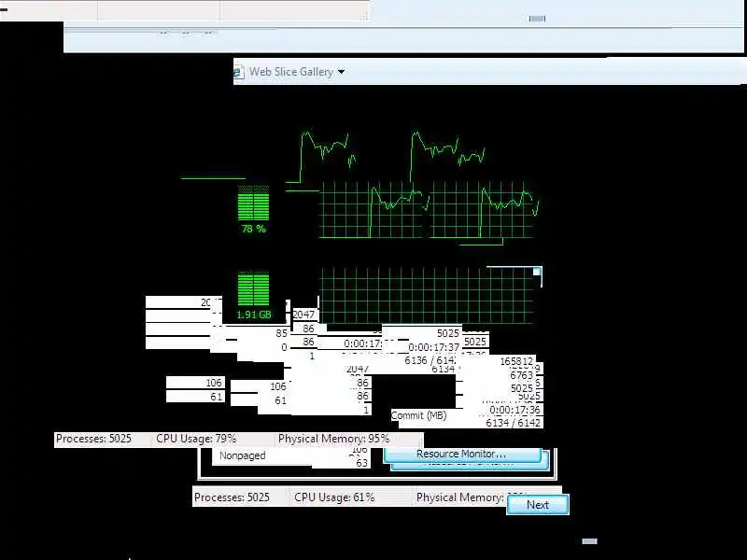The height and width of the screenshot is (560, 747).
Task: Click the commit value "6134 / 6142"
Action: [x=513, y=423]
